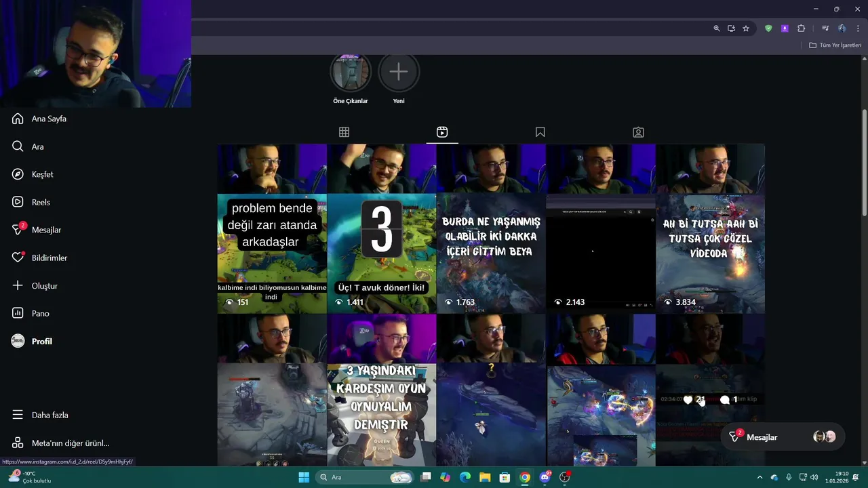This screenshot has width=868, height=488.
Task: Open the Chrome extensions puzzle menu
Action: [801, 28]
